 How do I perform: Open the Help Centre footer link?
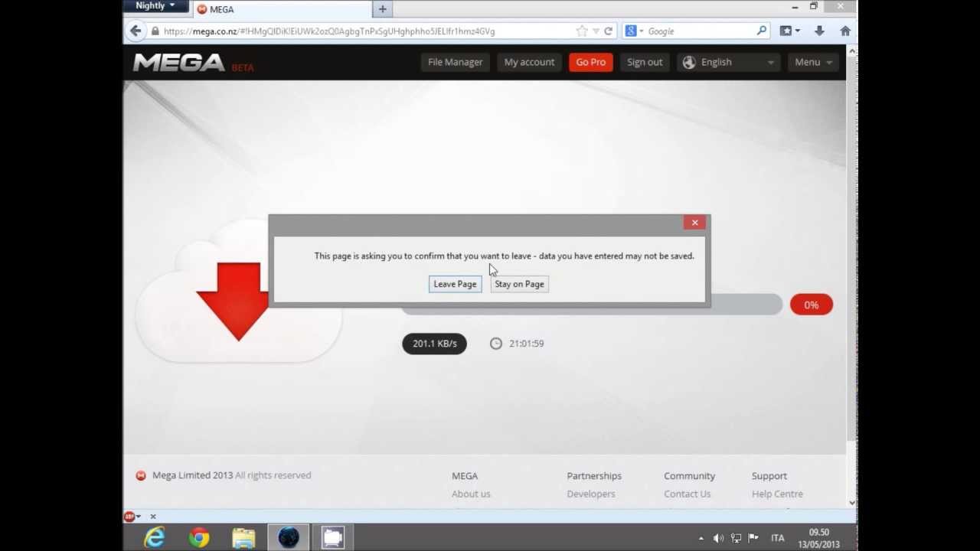777,494
